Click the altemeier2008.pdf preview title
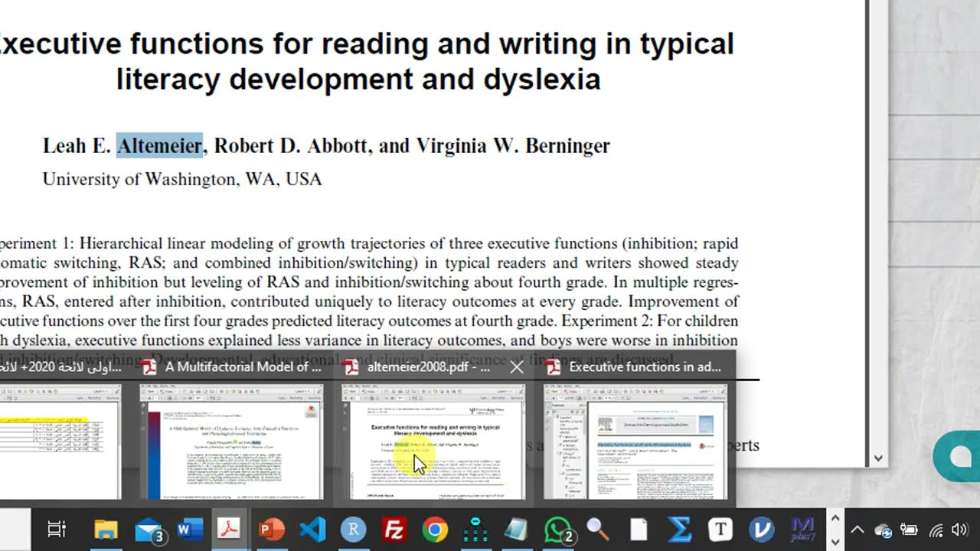This screenshot has width=980, height=551. pos(429,367)
